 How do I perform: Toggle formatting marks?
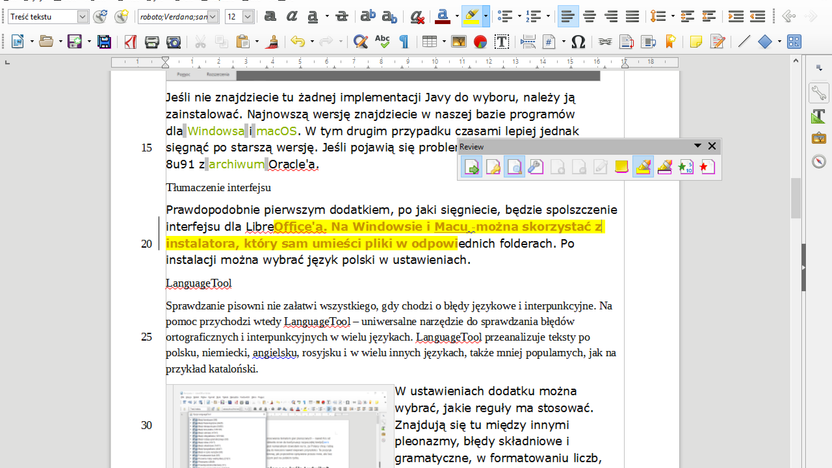click(404, 41)
